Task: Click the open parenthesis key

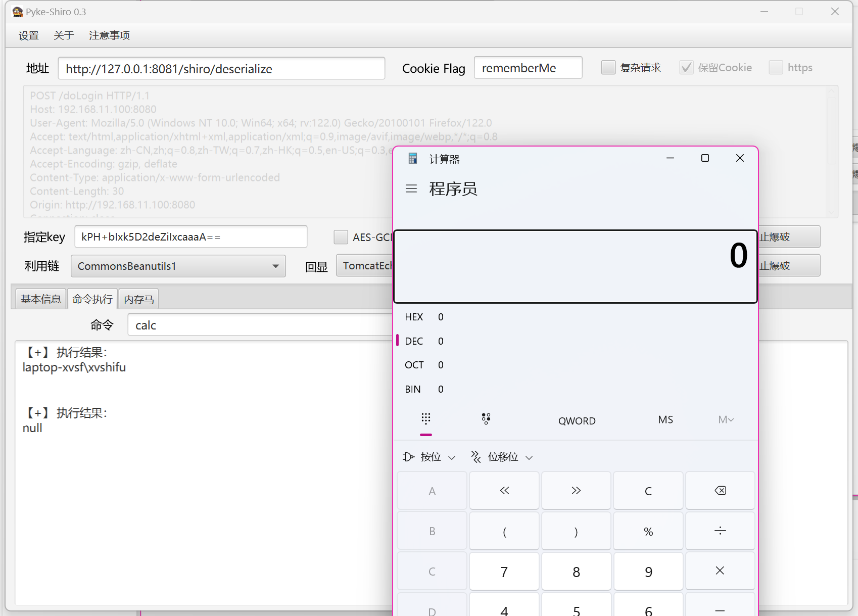Action: click(x=504, y=531)
